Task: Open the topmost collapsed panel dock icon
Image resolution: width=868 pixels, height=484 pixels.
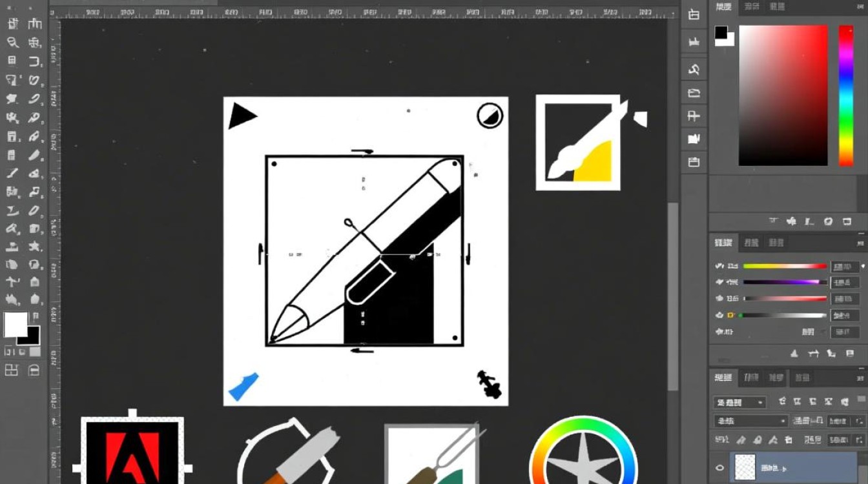Action: [694, 15]
